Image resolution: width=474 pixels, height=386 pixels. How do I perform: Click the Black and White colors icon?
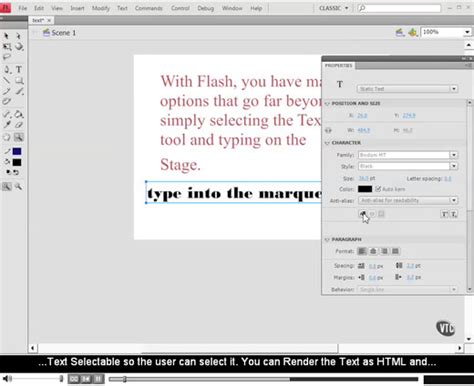(8, 172)
